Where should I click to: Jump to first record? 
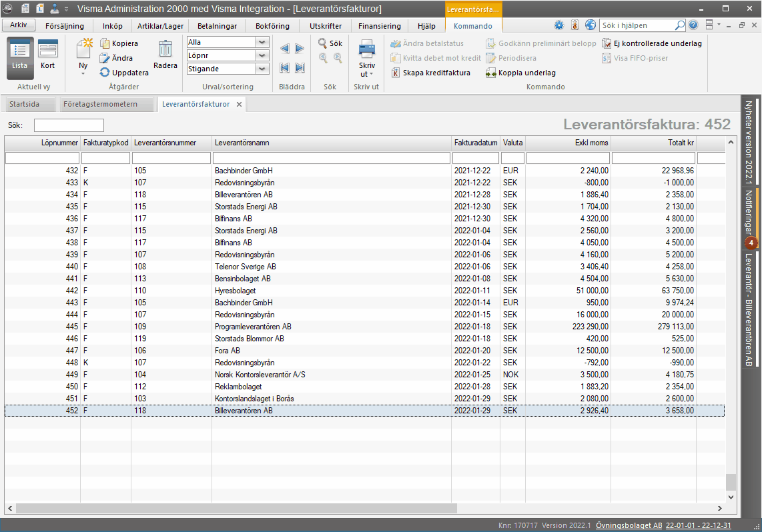pyautogui.click(x=285, y=68)
